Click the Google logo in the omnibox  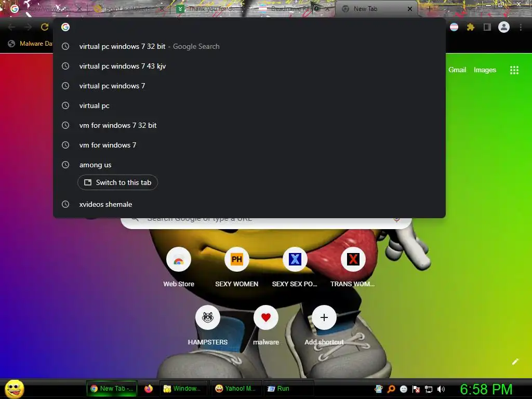click(x=65, y=27)
